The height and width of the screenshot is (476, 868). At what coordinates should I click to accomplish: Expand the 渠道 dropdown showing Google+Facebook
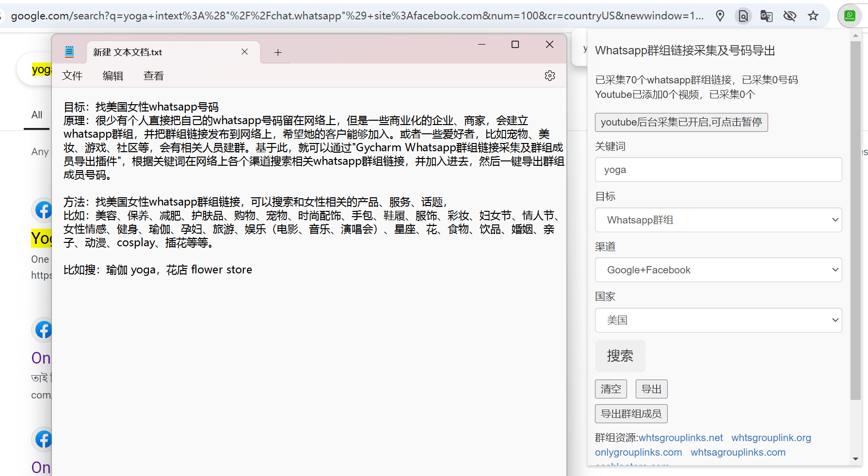[718, 270]
